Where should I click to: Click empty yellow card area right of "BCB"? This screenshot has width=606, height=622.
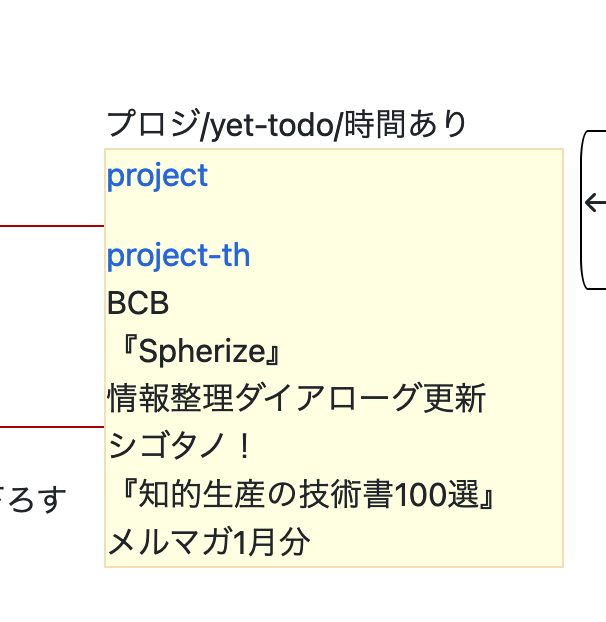click(365, 303)
